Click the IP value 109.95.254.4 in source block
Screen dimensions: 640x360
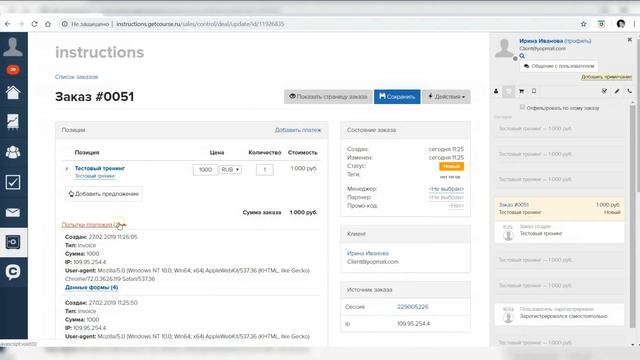point(413,324)
